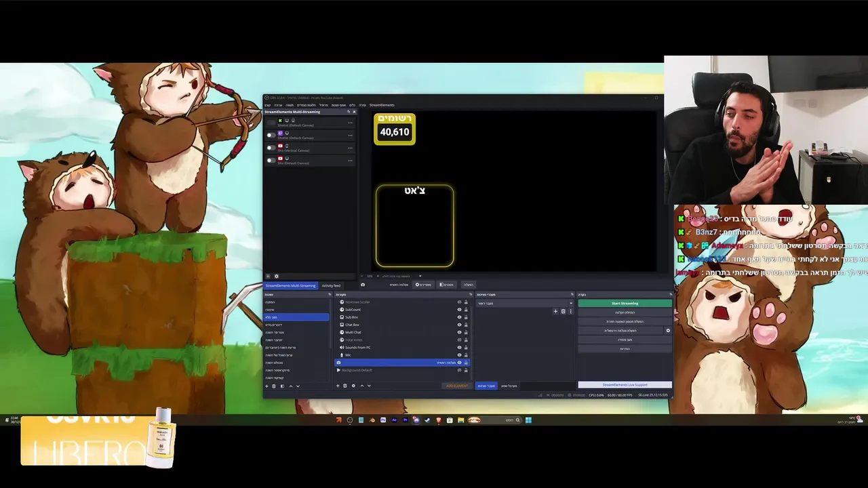Open transition more-options three dots

click(570, 311)
